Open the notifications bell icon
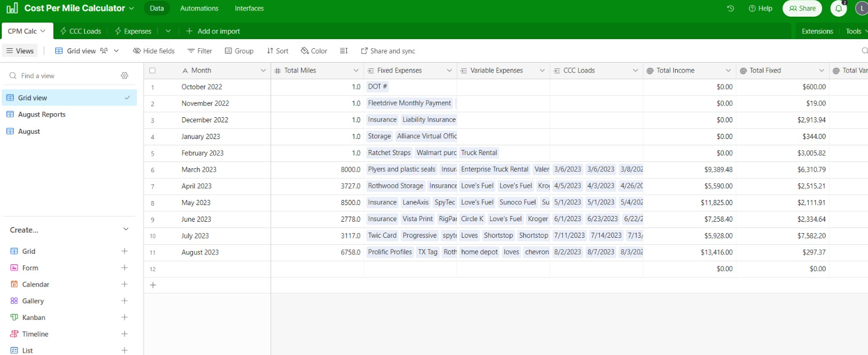868x355 pixels. [839, 9]
